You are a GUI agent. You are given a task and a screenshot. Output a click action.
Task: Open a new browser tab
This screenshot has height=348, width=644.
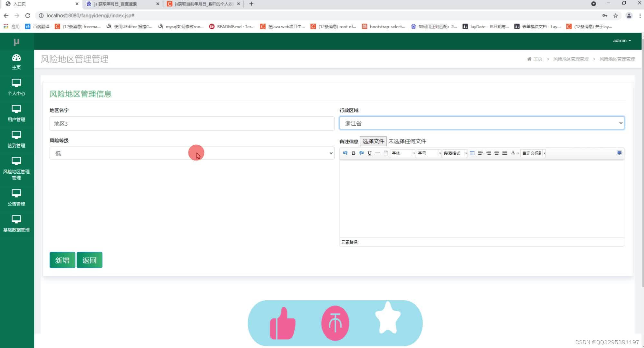(x=251, y=4)
